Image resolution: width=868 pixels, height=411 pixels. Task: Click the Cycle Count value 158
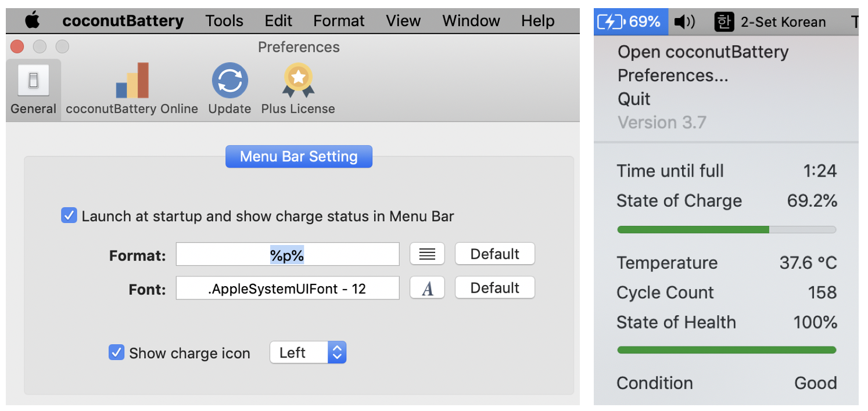pos(822,293)
